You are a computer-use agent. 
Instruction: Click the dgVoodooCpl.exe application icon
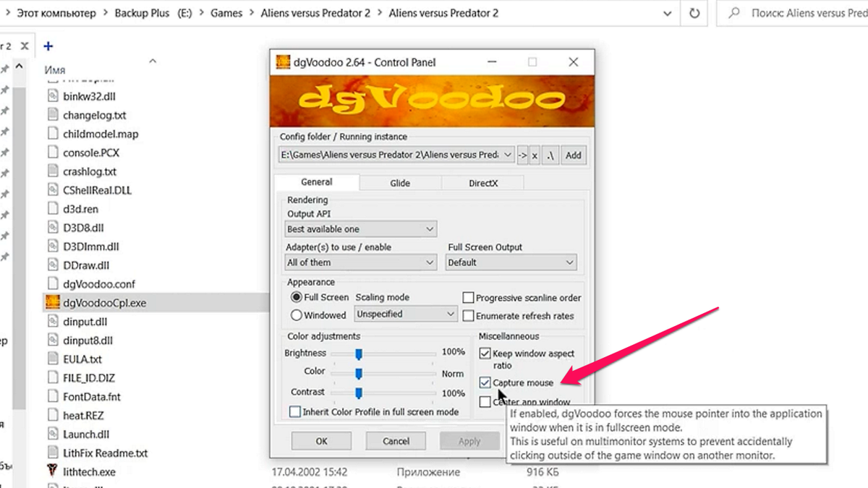[54, 302]
